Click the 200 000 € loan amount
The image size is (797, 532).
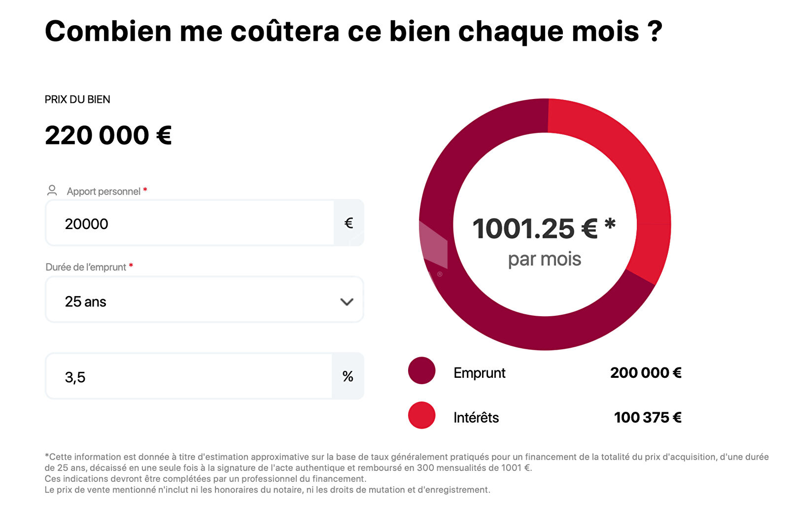(x=646, y=373)
